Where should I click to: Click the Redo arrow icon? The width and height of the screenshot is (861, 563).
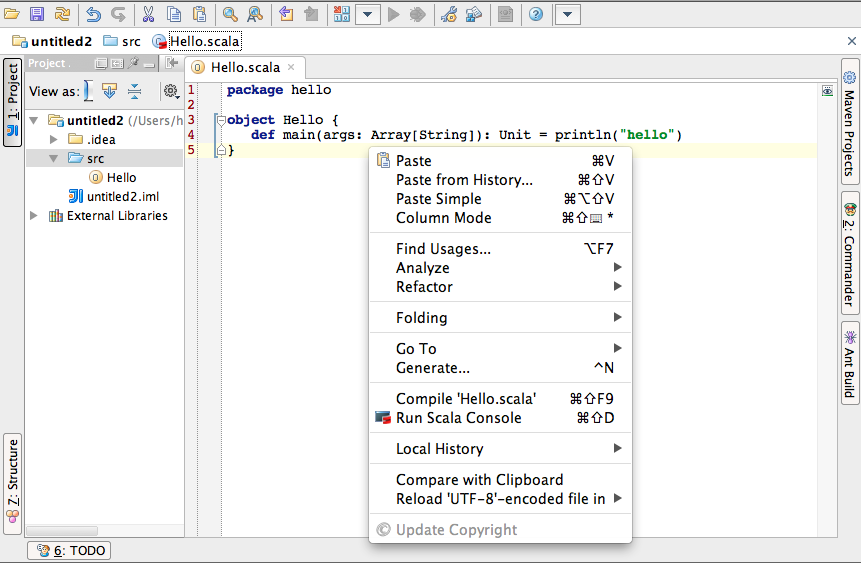click(118, 14)
